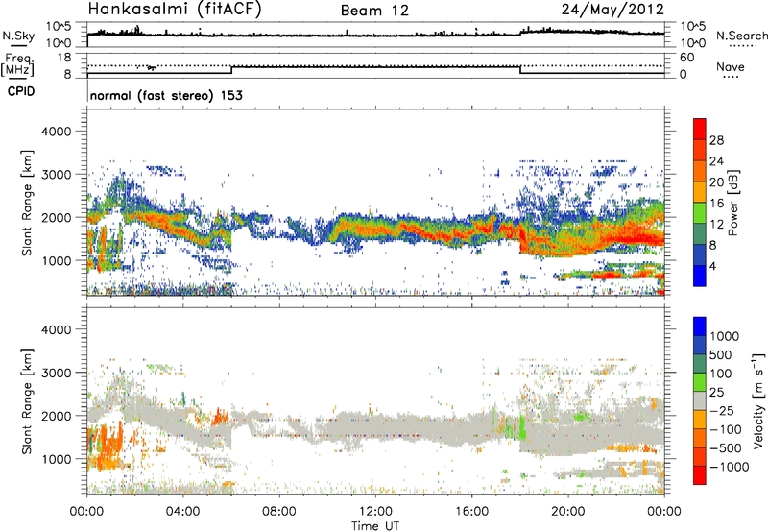Screen dimensions: 768x532
Task: Pick the light green 12–16 dB segment
Action: point(700,213)
